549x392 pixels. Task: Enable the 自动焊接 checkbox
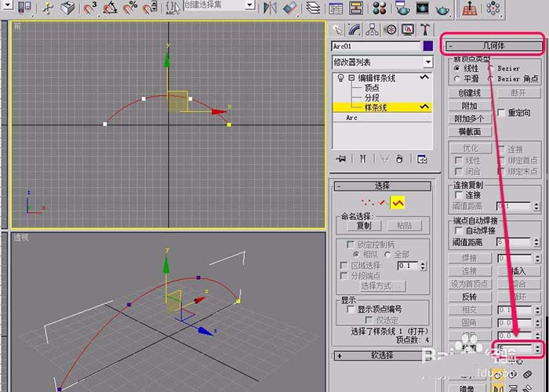pyautogui.click(x=459, y=230)
